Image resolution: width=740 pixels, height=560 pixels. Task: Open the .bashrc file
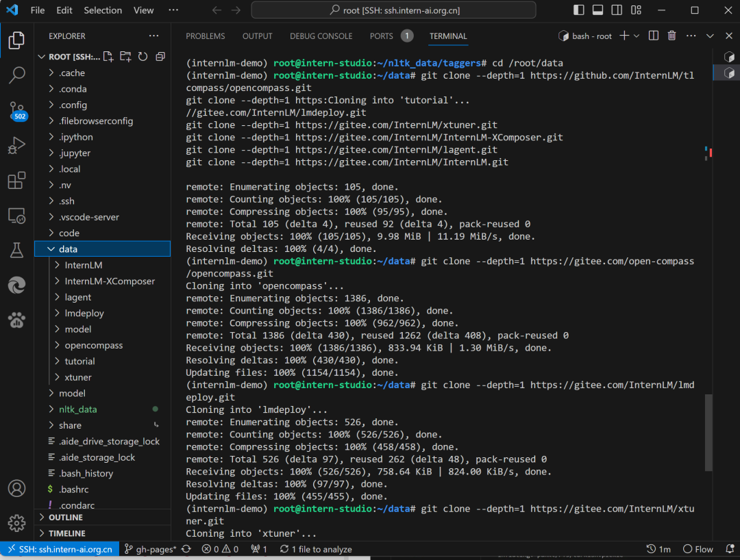click(x=102, y=489)
